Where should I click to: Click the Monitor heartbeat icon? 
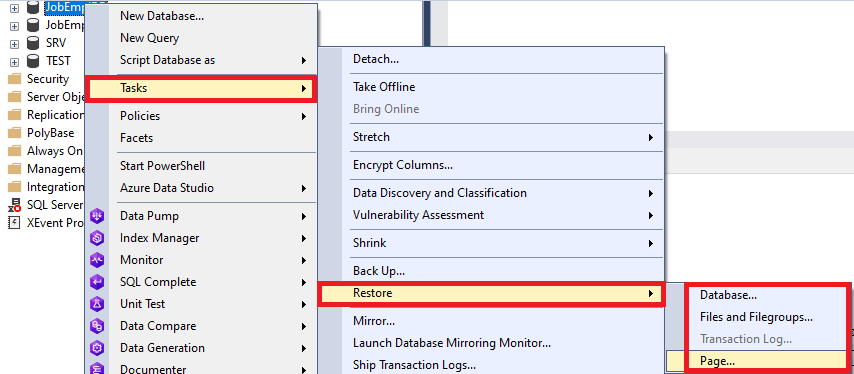pyautogui.click(x=97, y=260)
